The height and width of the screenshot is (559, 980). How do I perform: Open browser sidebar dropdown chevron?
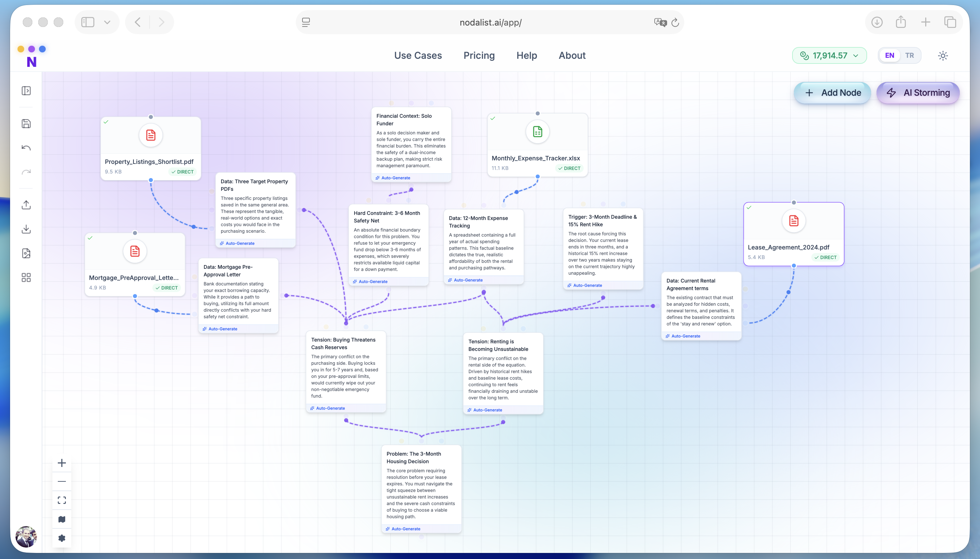107,22
